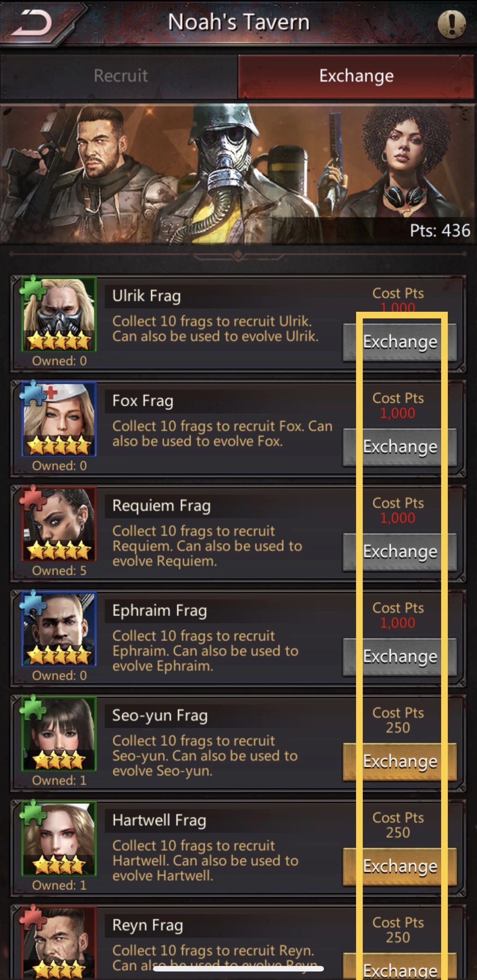Image resolution: width=477 pixels, height=980 pixels.
Task: Tap the hero banner image
Action: pyautogui.click(x=238, y=174)
